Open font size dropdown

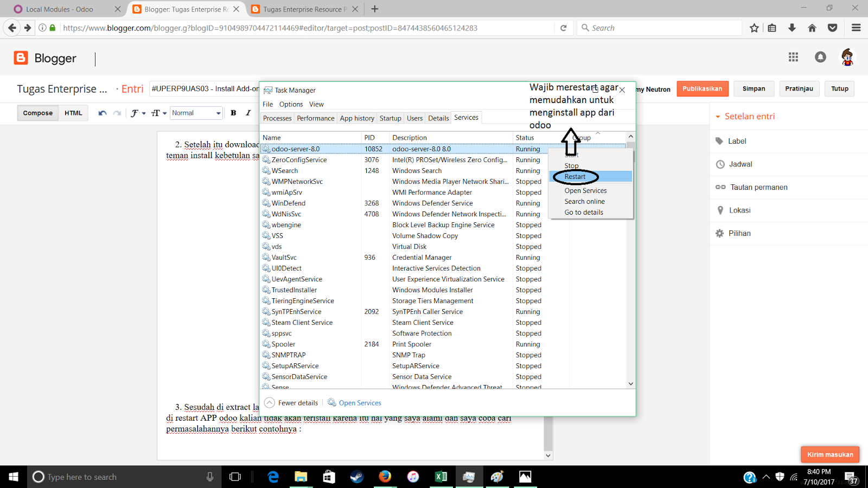[x=159, y=113]
